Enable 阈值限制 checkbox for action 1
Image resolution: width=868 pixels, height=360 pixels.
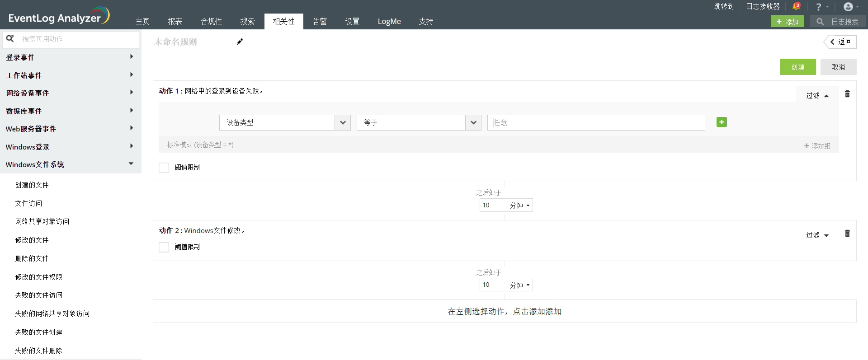tap(164, 168)
